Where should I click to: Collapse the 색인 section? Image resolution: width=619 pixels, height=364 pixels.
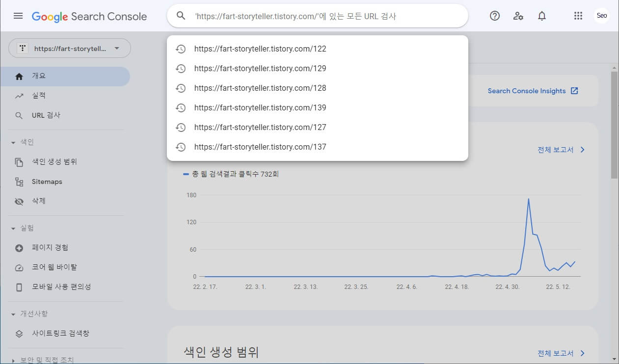(x=13, y=142)
